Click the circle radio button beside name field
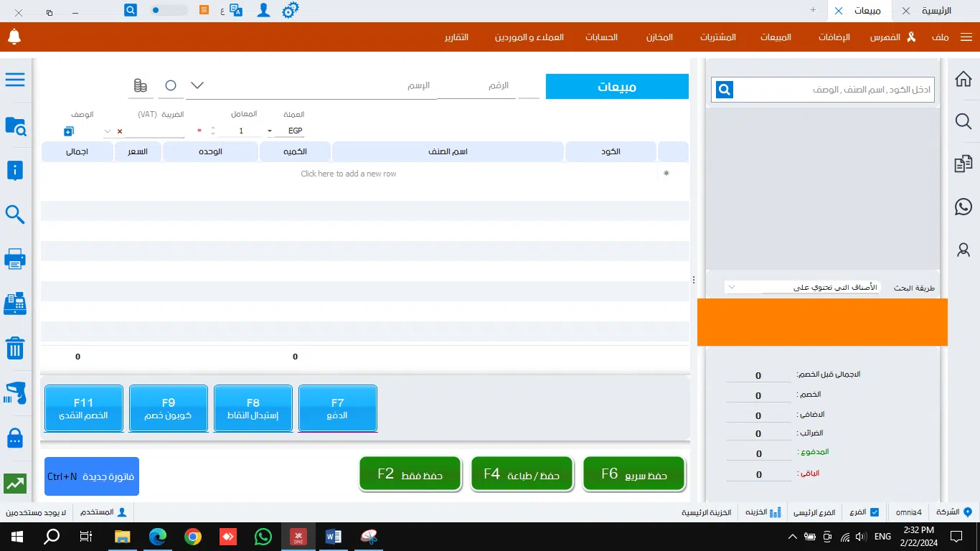Viewport: 980px width, 551px height. [x=171, y=86]
